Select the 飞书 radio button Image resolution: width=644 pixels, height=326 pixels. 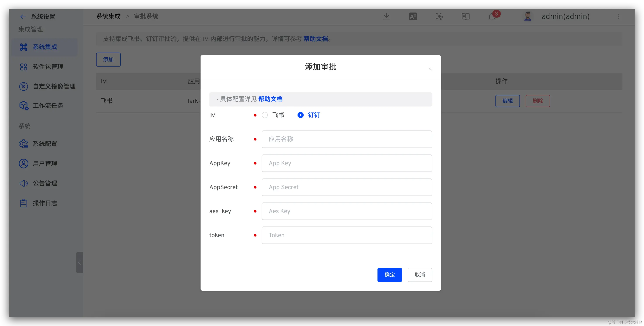(265, 115)
